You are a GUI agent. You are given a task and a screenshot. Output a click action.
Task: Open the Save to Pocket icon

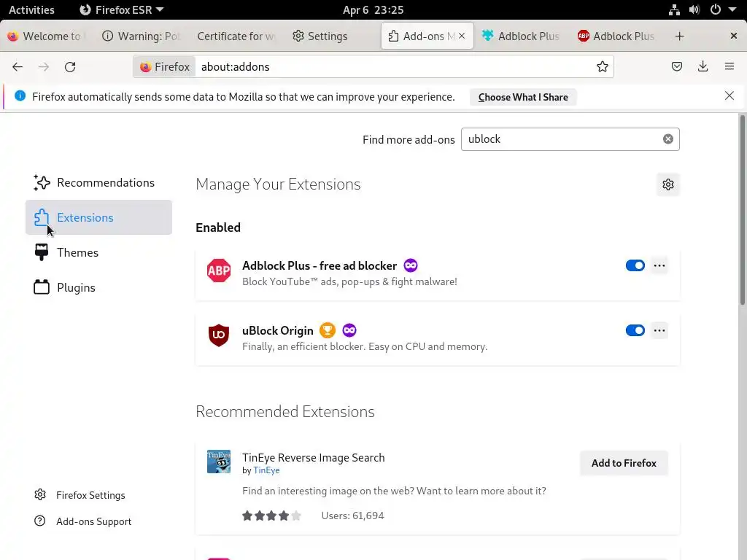tap(677, 67)
